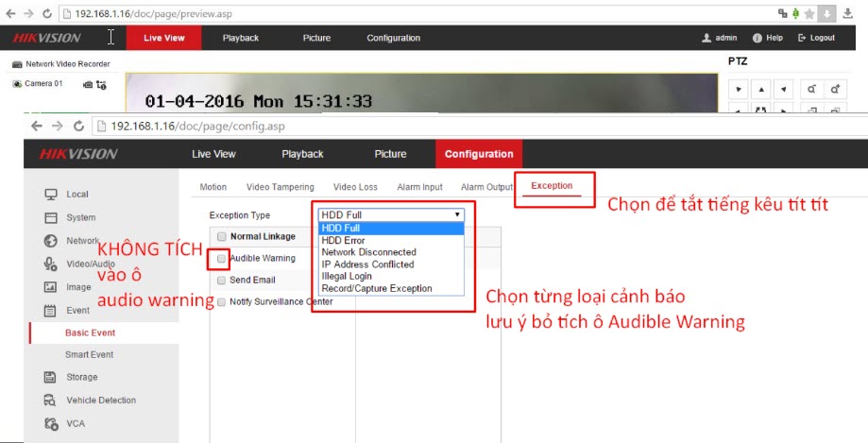Viewport: 868px width, 443px height.
Task: Open the VCA sidebar section
Action: pyautogui.click(x=76, y=424)
